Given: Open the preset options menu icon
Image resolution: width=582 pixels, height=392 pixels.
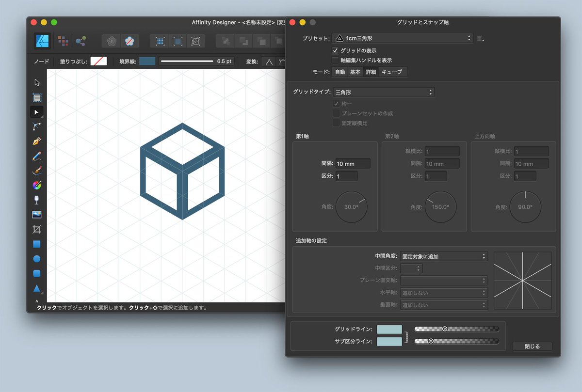Looking at the screenshot, I should [x=480, y=38].
